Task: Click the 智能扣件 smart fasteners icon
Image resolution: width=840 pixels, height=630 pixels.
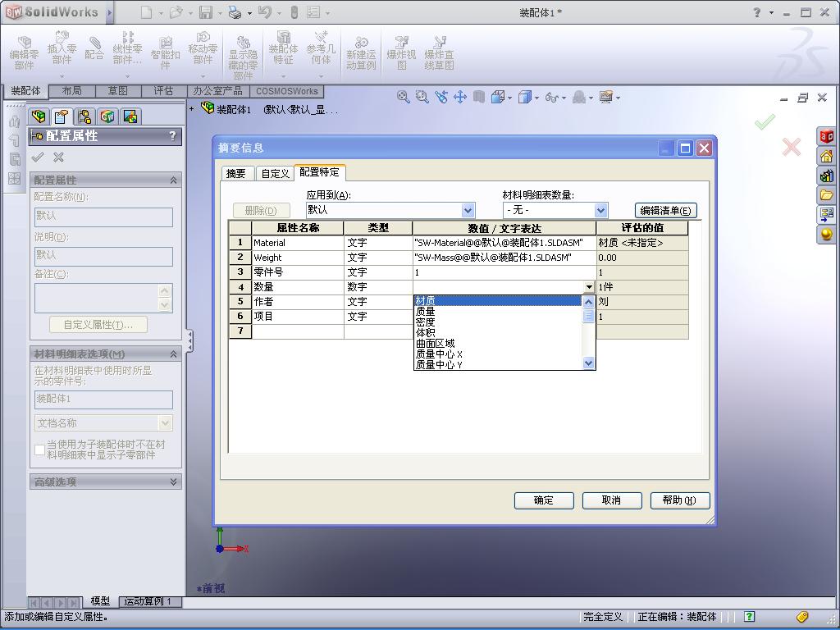Action: tap(165, 52)
